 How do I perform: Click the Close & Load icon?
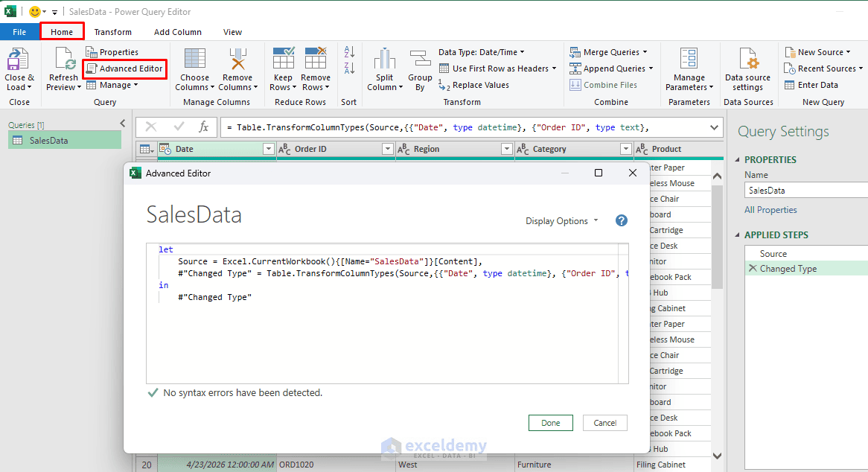[x=19, y=60]
